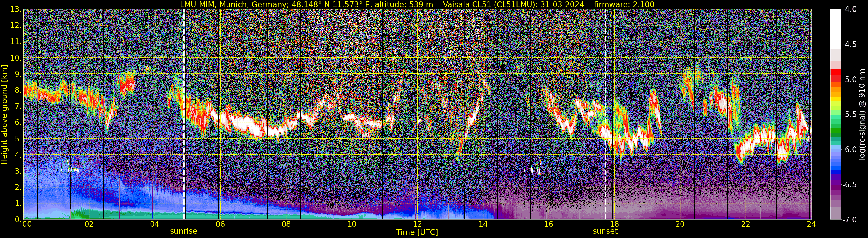Click the sunrise dashed vertical line
Screen dimensions: 868x238
[x=184, y=114]
